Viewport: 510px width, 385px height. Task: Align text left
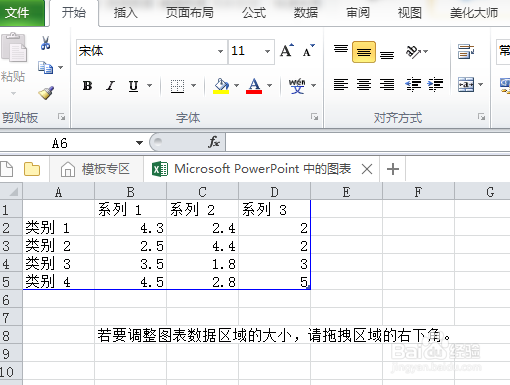click(341, 84)
